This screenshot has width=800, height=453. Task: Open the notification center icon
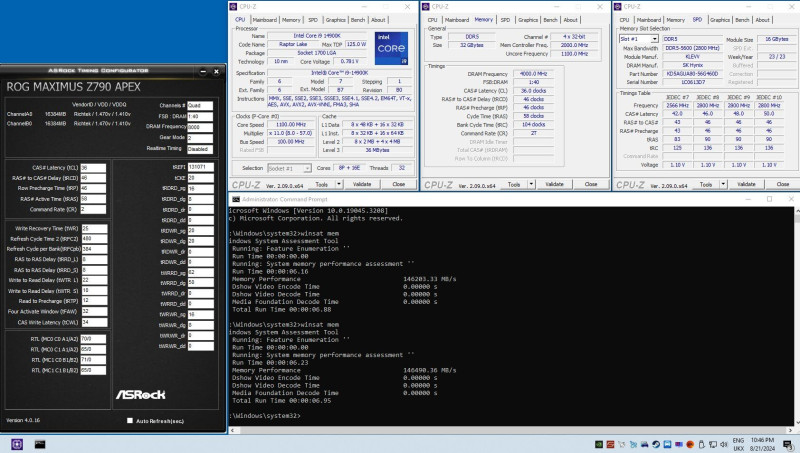788,445
